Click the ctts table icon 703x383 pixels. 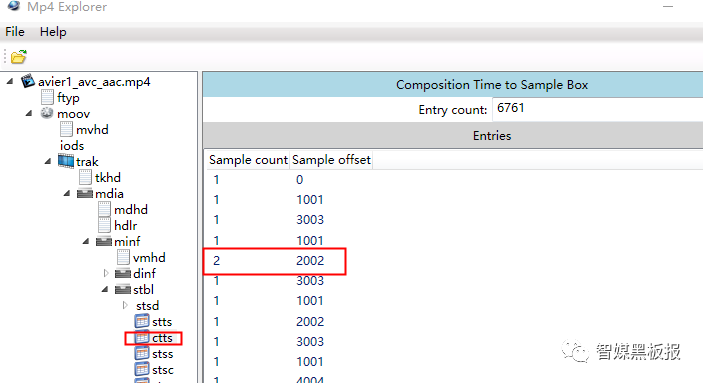point(142,337)
